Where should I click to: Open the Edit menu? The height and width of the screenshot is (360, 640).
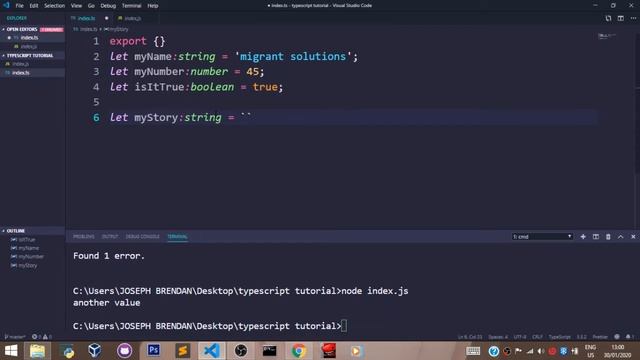[x=33, y=6]
